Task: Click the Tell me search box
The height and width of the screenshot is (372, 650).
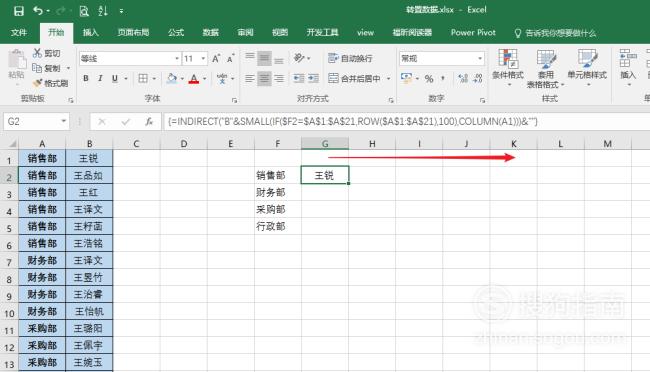Action: click(x=555, y=33)
